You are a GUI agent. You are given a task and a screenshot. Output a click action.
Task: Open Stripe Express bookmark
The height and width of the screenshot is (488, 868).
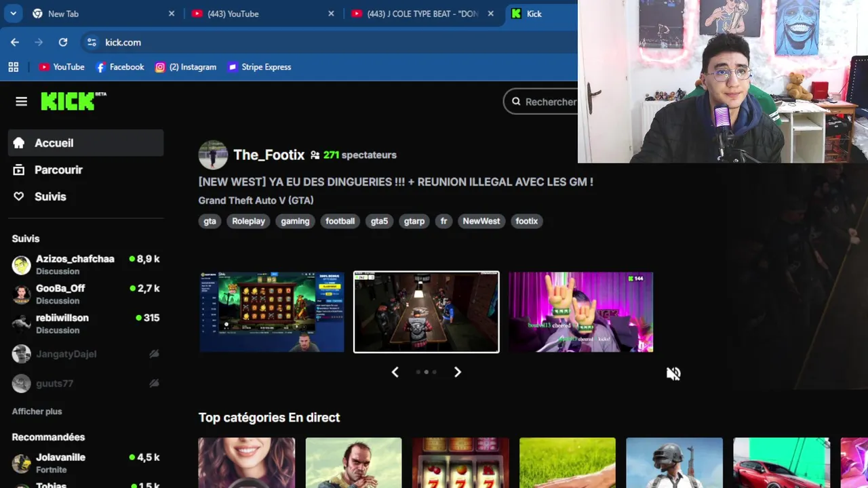pyautogui.click(x=260, y=67)
